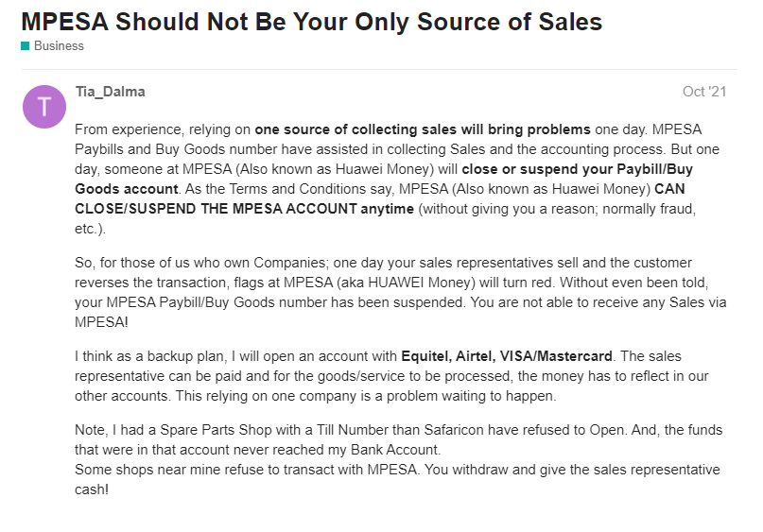
Task: Open the Tia_Dalma username profile link
Action: [110, 92]
